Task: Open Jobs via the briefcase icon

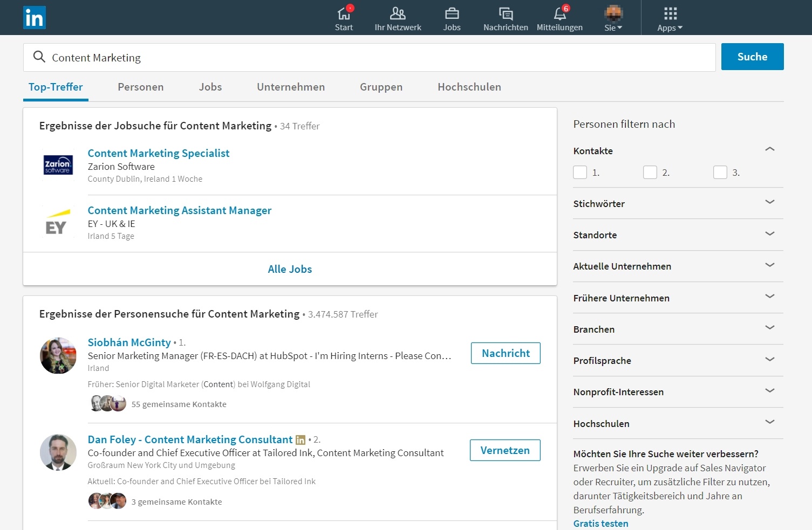Action: 452,13
